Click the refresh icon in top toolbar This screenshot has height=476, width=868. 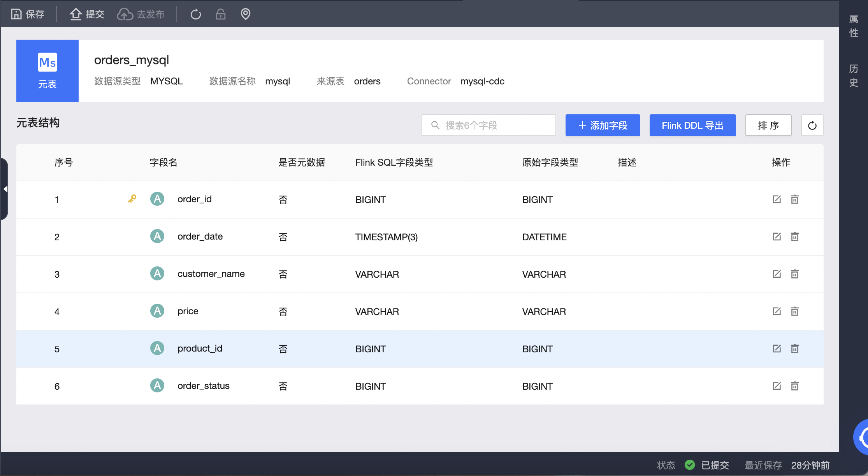196,14
